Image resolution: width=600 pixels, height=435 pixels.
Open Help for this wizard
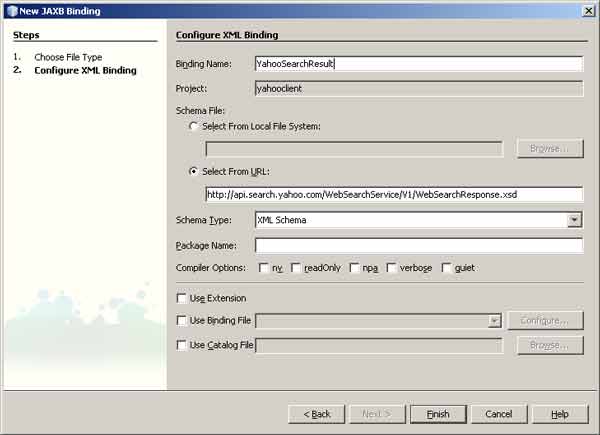[560, 414]
